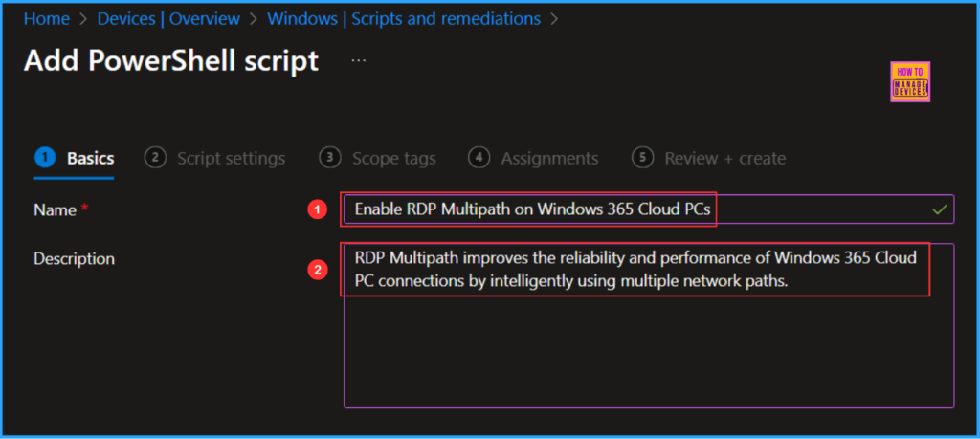Click the red marker 1 badge
The image size is (980, 439).
[318, 209]
